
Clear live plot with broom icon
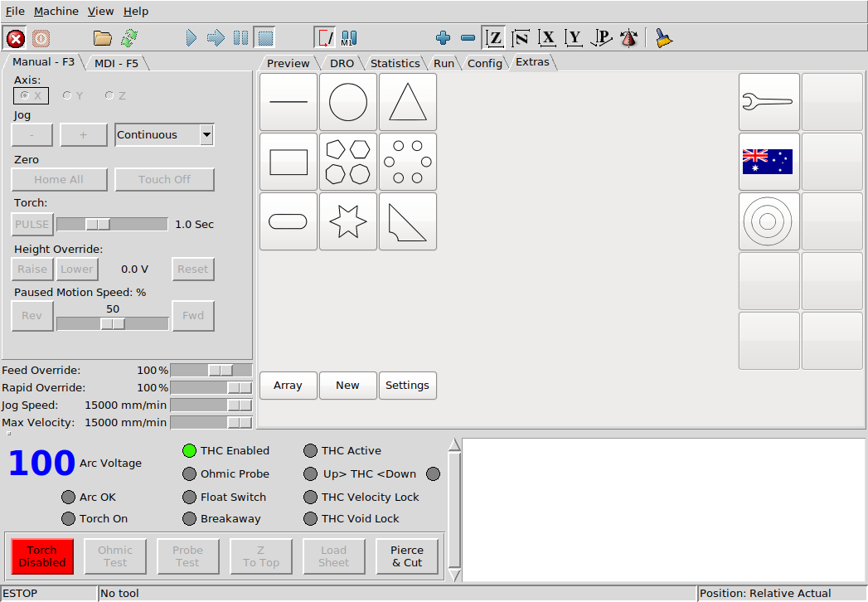coord(663,38)
